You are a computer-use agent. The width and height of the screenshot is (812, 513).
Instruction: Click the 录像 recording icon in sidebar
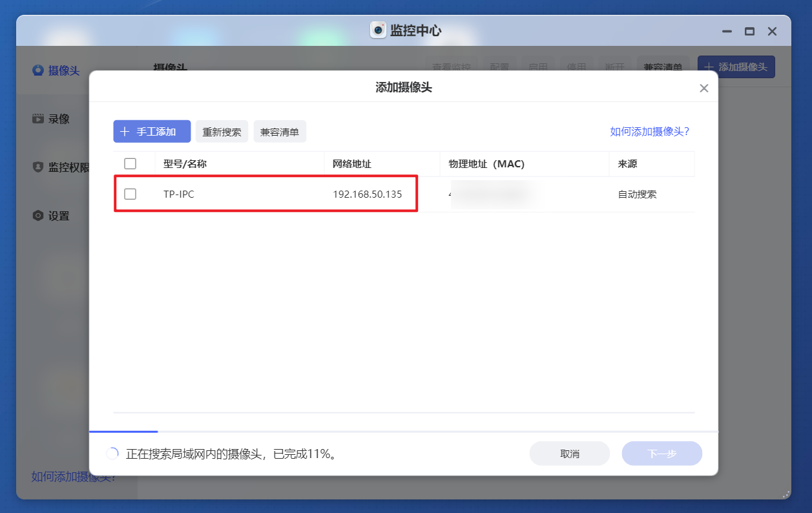point(37,118)
